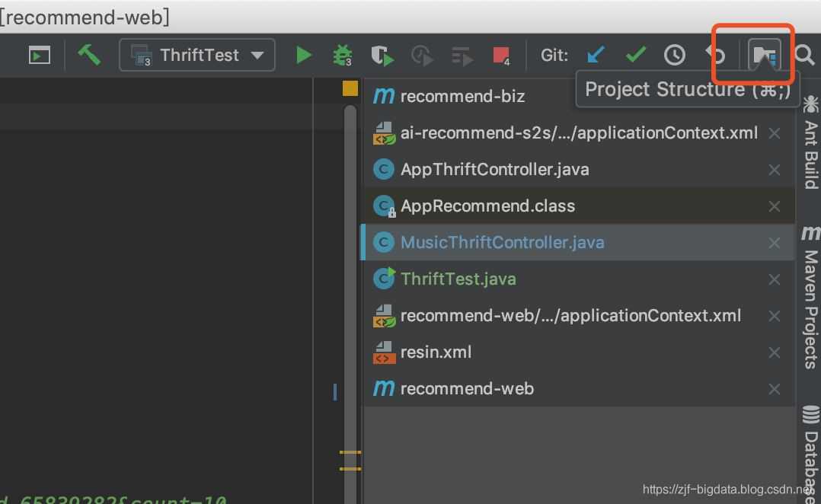The height and width of the screenshot is (504, 821).
Task: Rollback changes with the revert arrow icon
Action: (714, 55)
